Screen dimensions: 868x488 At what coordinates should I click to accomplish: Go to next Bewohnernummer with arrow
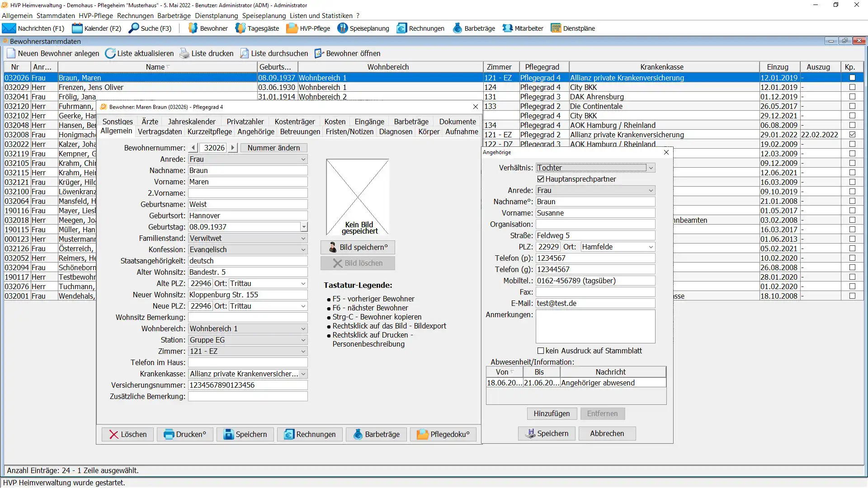point(233,148)
